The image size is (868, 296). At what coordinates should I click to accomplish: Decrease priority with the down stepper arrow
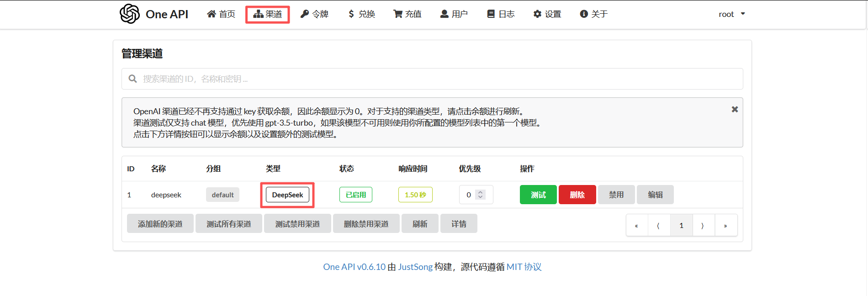point(480,197)
